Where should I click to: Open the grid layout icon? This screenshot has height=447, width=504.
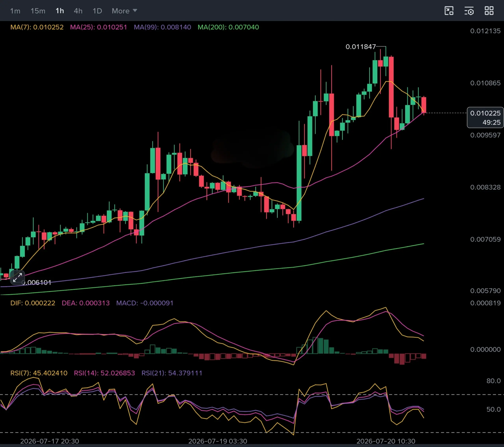click(489, 11)
